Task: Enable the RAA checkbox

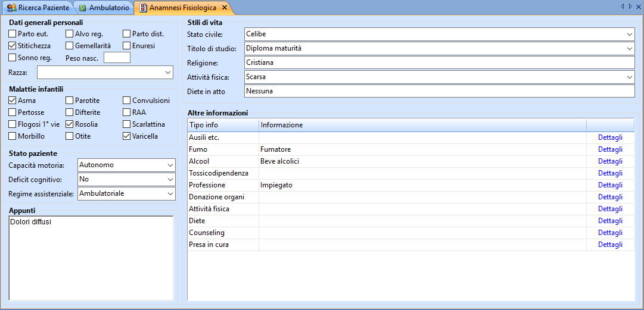Action: coord(126,112)
